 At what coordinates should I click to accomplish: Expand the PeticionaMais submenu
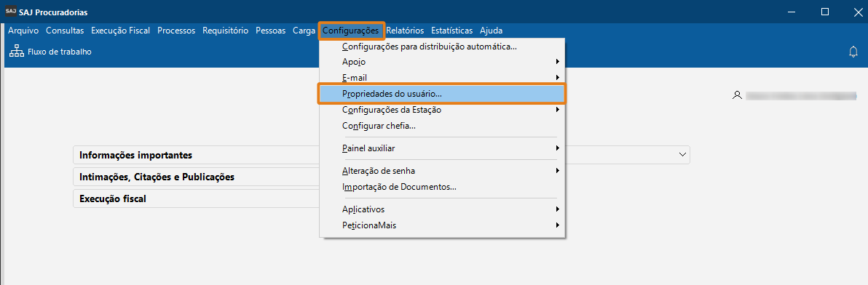[442, 225]
